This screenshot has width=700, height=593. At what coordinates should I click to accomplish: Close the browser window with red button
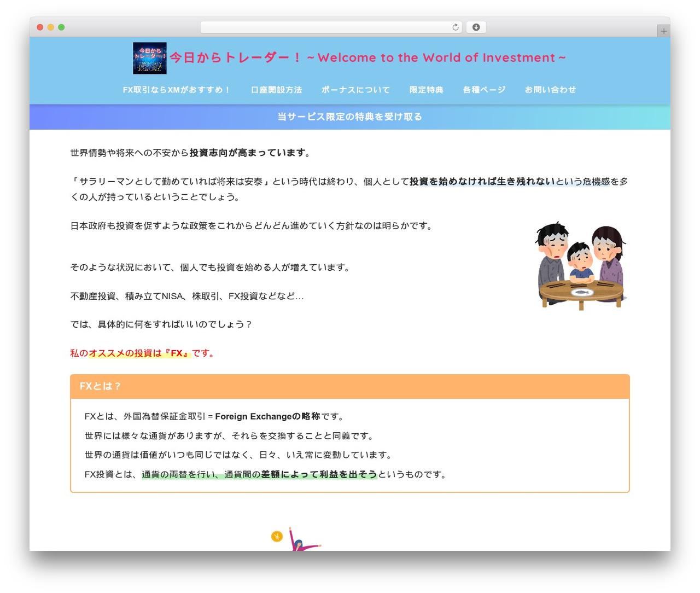(x=40, y=27)
